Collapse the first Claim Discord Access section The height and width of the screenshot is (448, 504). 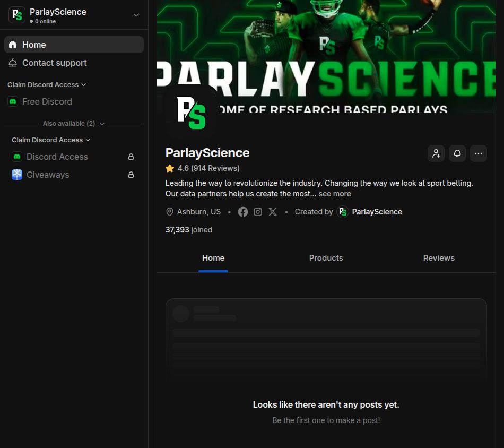(x=47, y=84)
